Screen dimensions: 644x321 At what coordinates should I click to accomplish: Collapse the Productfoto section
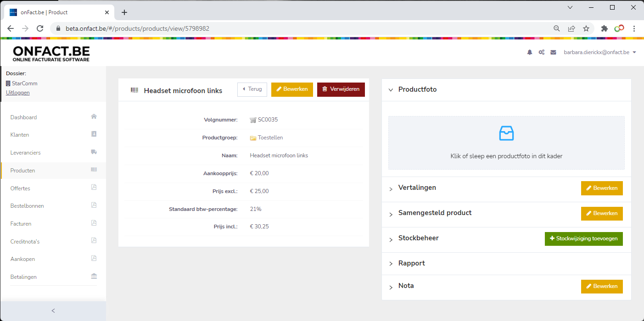(391, 90)
